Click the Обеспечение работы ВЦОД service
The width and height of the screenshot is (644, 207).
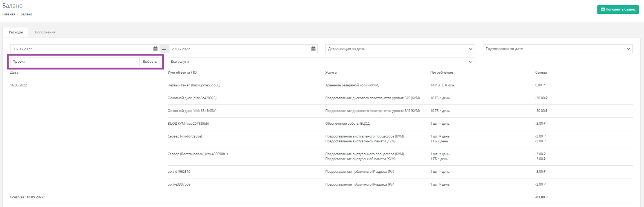pyautogui.click(x=347, y=124)
